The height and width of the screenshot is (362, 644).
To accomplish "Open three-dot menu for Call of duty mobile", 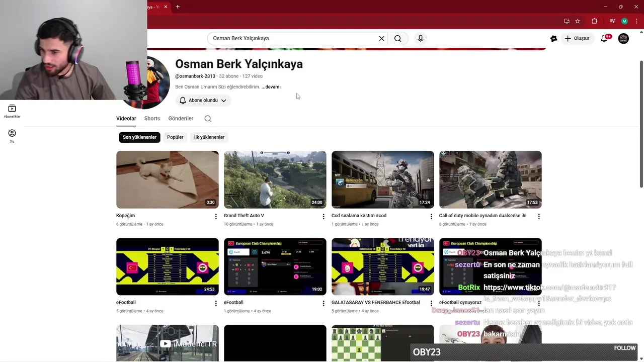I will 539,217.
